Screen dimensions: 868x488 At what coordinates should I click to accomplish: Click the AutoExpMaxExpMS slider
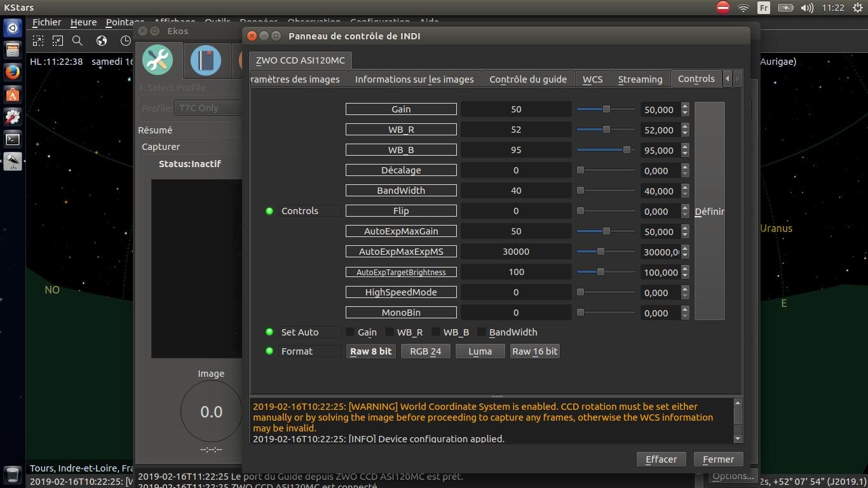click(606, 252)
